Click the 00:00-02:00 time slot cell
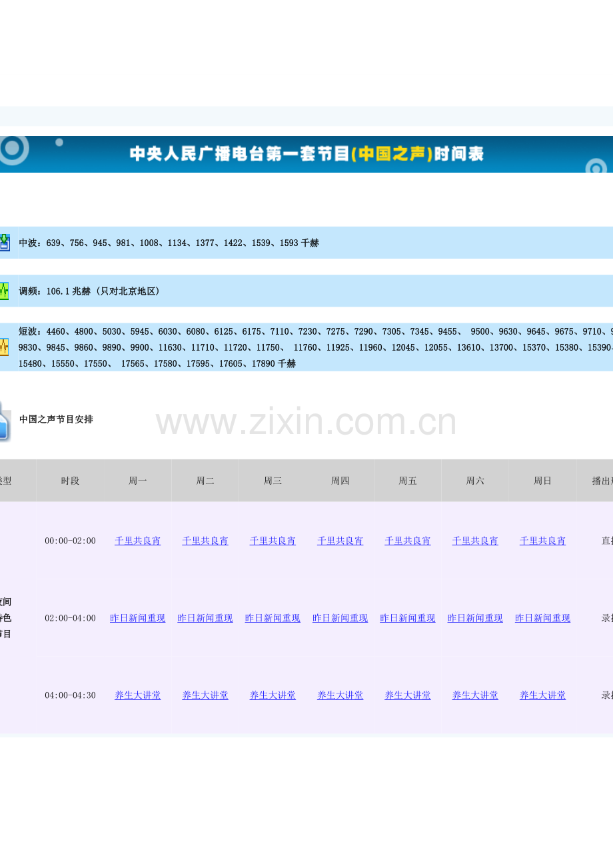The image size is (613, 868). click(x=70, y=541)
